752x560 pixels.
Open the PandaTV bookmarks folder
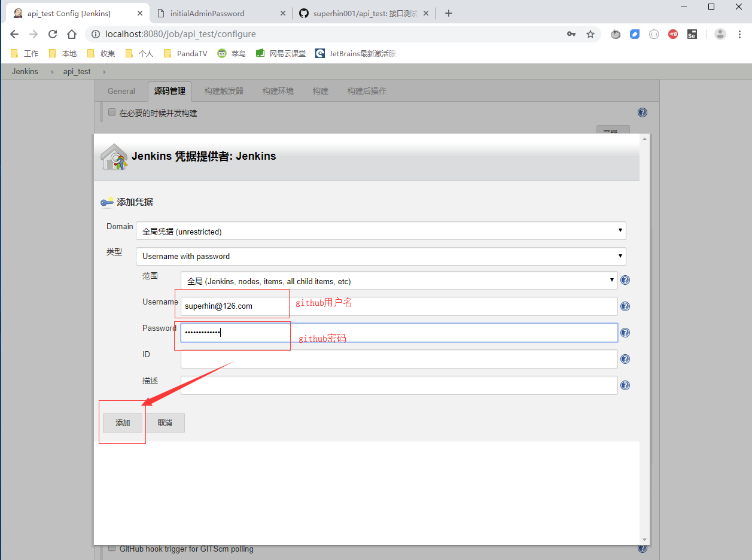(x=185, y=53)
